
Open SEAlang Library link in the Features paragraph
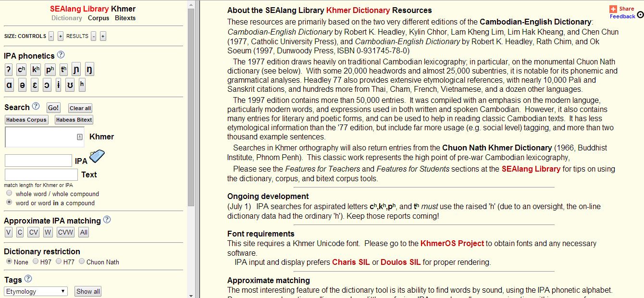click(531, 169)
